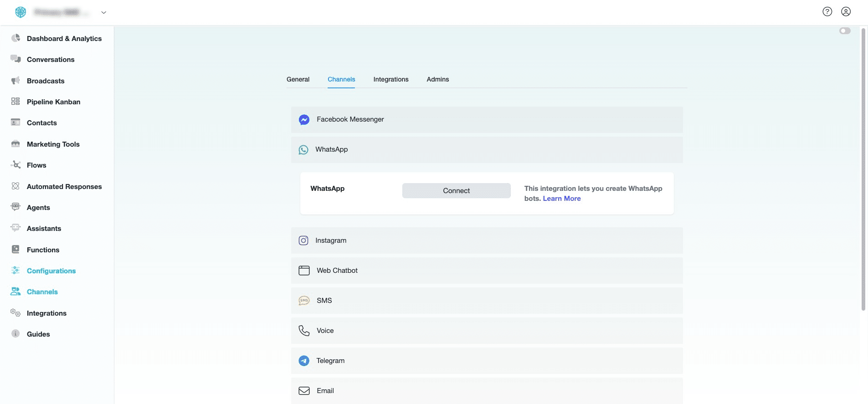868x404 pixels.
Task: Expand the SMS channel row
Action: tap(487, 301)
